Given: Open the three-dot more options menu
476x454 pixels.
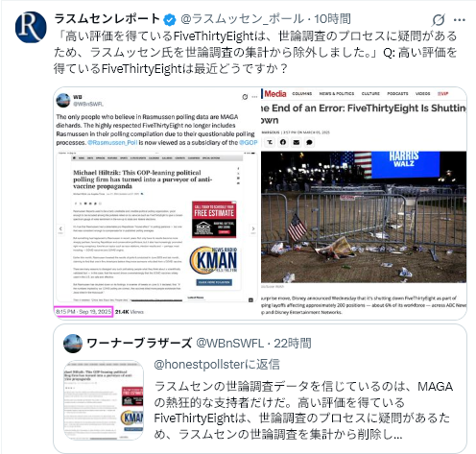Looking at the screenshot, I should click(459, 20).
